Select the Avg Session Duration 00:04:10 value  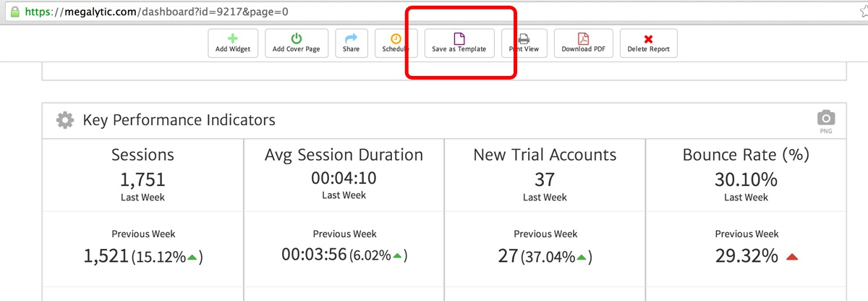344,177
